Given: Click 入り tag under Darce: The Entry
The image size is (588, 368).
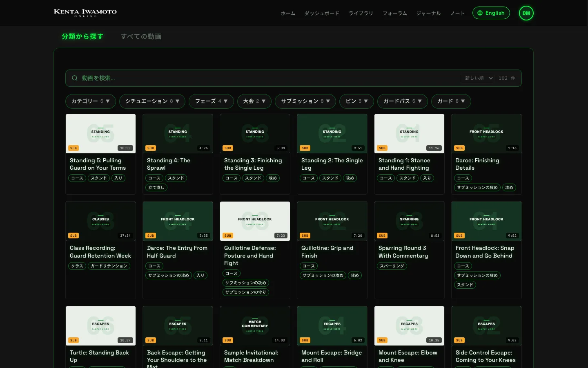Looking at the screenshot, I should point(200,276).
